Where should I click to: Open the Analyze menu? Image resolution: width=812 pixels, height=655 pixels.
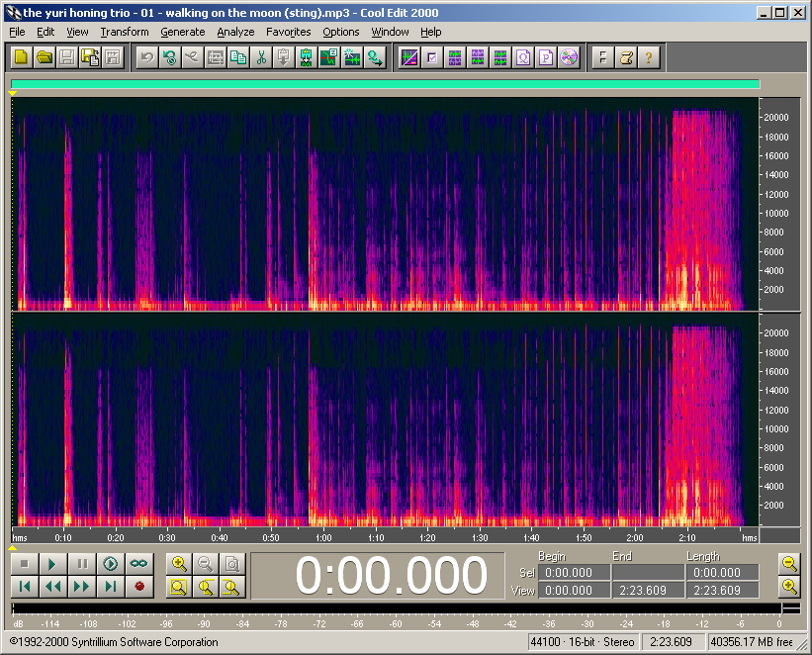235,32
